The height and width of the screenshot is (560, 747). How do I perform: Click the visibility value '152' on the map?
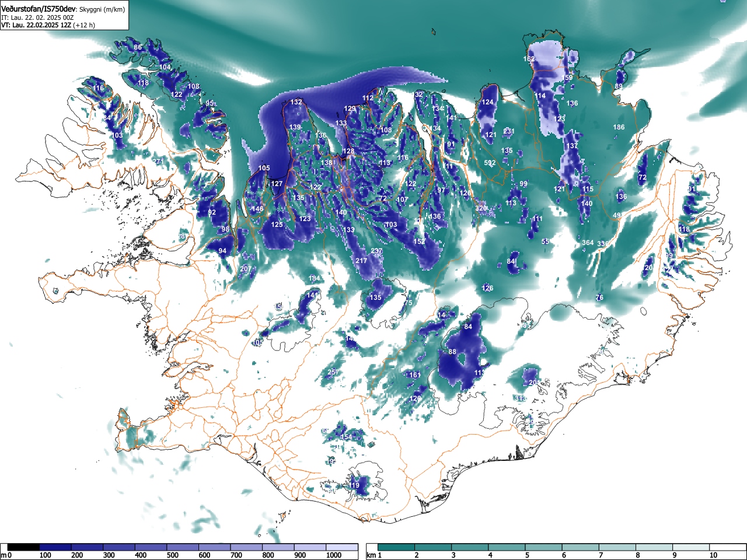pyautogui.click(x=419, y=242)
